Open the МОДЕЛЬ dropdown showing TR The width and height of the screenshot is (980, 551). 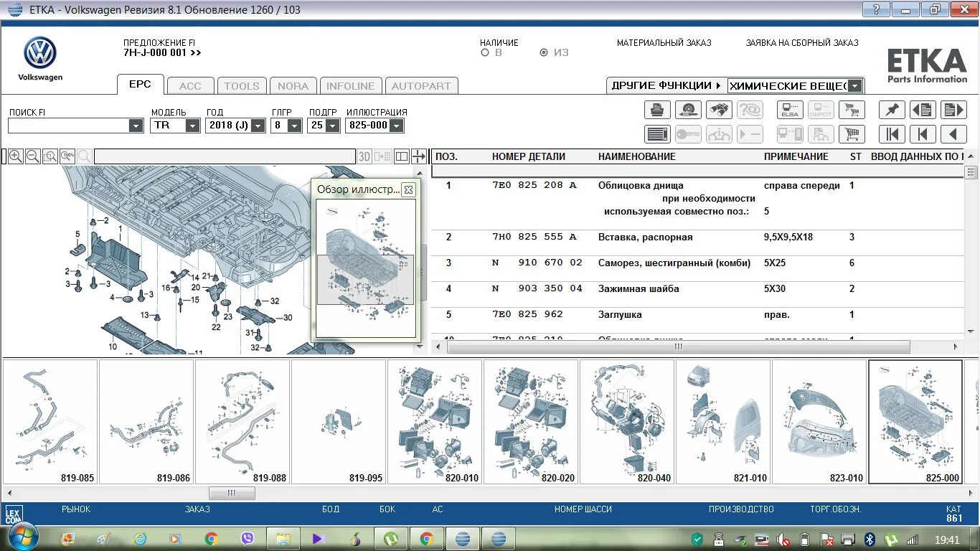[192, 126]
